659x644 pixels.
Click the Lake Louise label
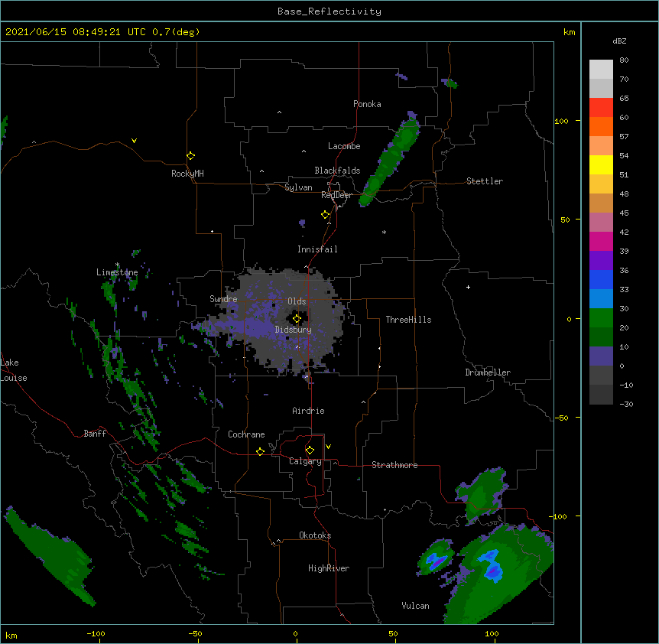pos(14,370)
